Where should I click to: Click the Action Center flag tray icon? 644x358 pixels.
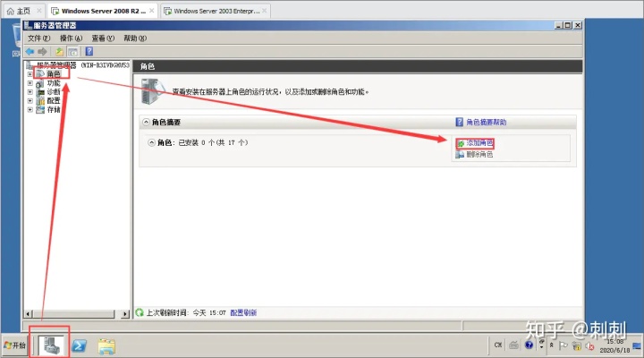[x=563, y=345]
